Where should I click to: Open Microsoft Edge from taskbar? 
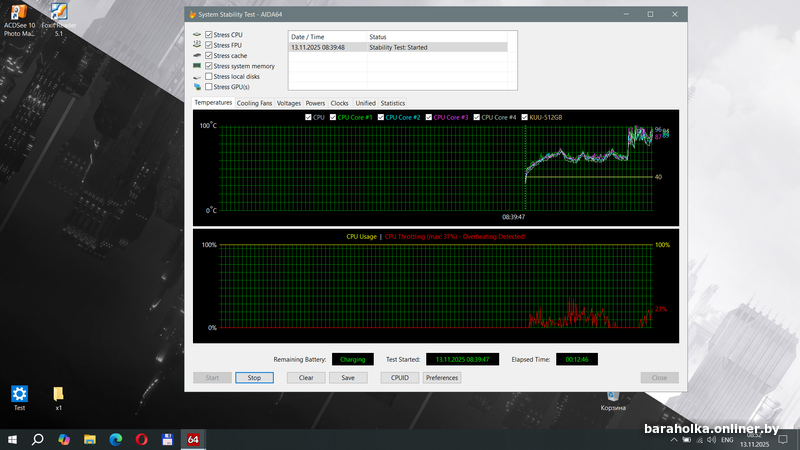coord(115,439)
